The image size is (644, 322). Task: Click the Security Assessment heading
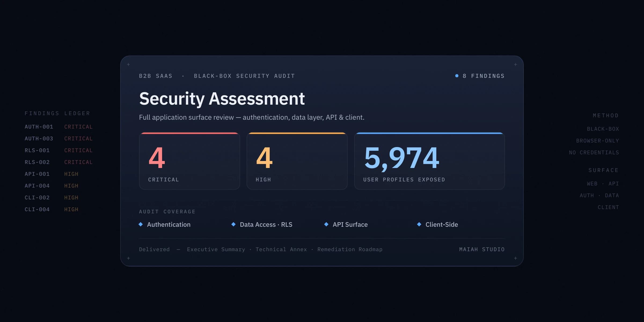[222, 99]
